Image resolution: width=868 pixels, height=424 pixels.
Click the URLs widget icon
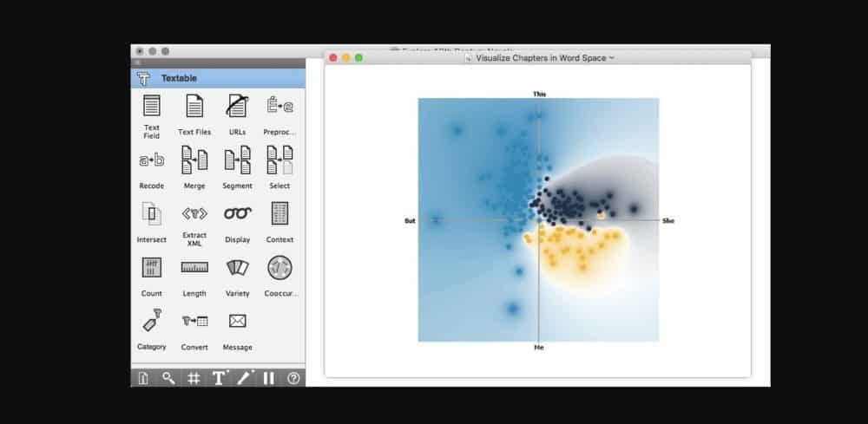click(237, 107)
